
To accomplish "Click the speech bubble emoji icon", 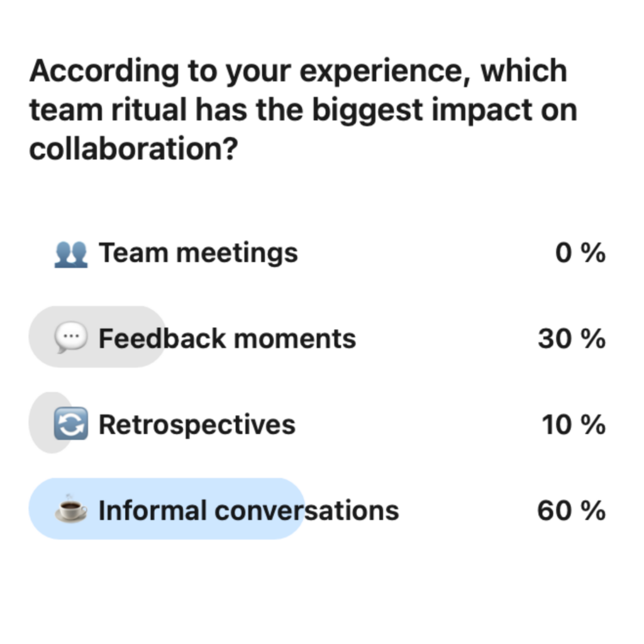I will [71, 338].
